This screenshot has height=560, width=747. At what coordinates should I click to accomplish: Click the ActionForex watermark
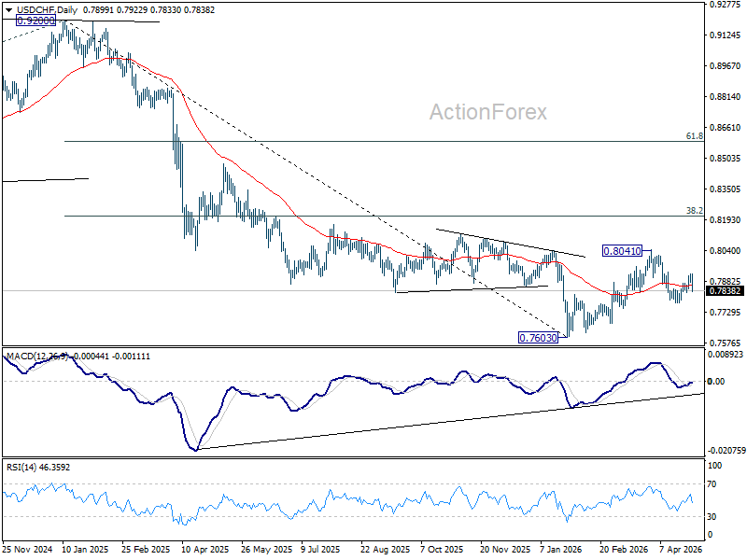pyautogui.click(x=487, y=112)
